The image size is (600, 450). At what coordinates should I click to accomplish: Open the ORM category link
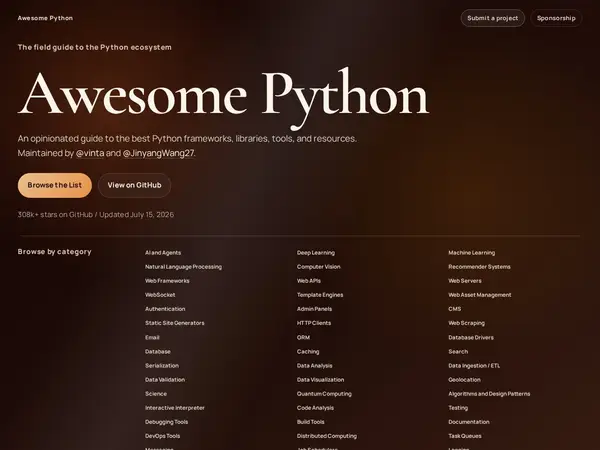pyautogui.click(x=303, y=338)
